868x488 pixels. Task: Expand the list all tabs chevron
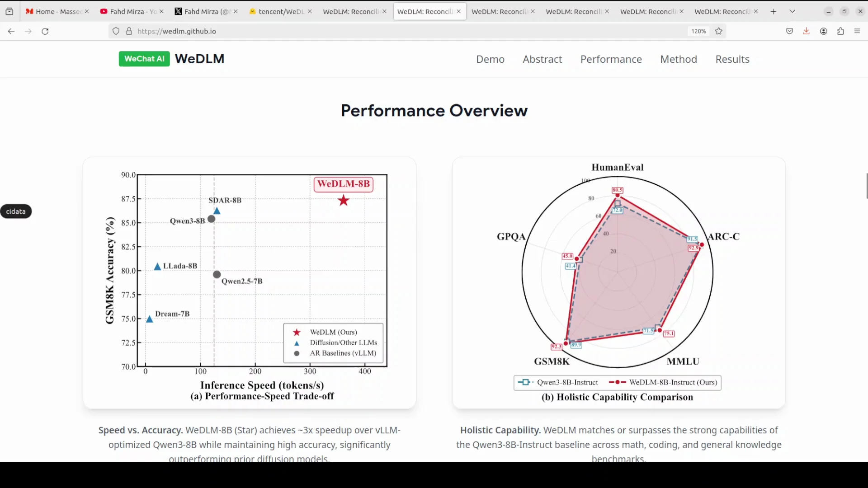[x=792, y=11]
